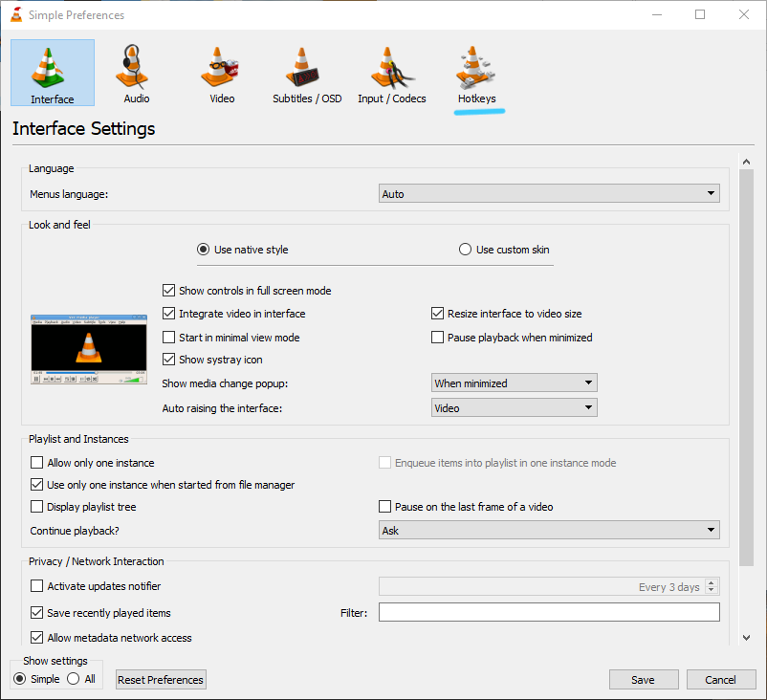Open Show media change popup dropdown
This screenshot has height=700, width=767.
515,383
